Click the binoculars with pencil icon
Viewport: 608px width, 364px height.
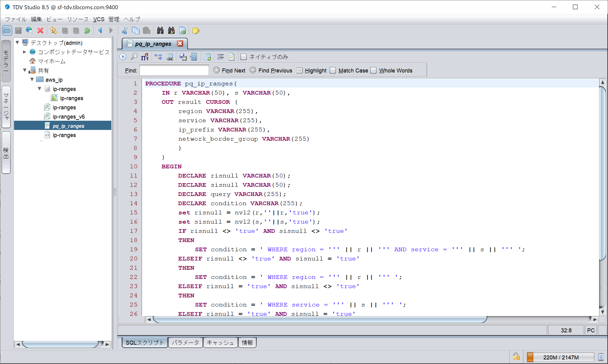171,30
